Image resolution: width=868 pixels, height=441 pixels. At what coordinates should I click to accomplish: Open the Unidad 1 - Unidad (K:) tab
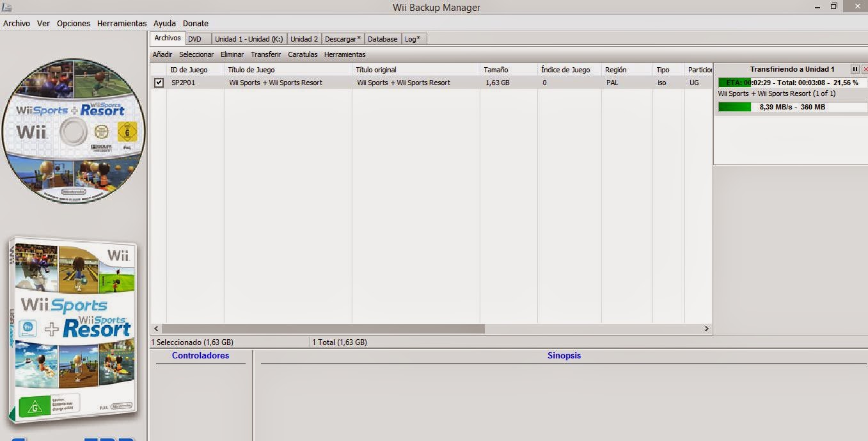(x=248, y=38)
